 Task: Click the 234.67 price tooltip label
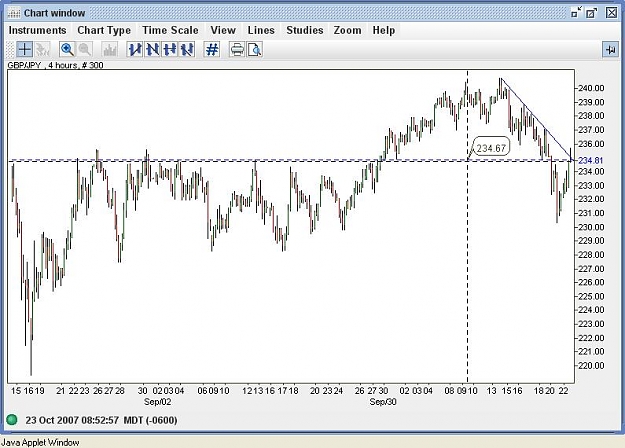point(491,148)
